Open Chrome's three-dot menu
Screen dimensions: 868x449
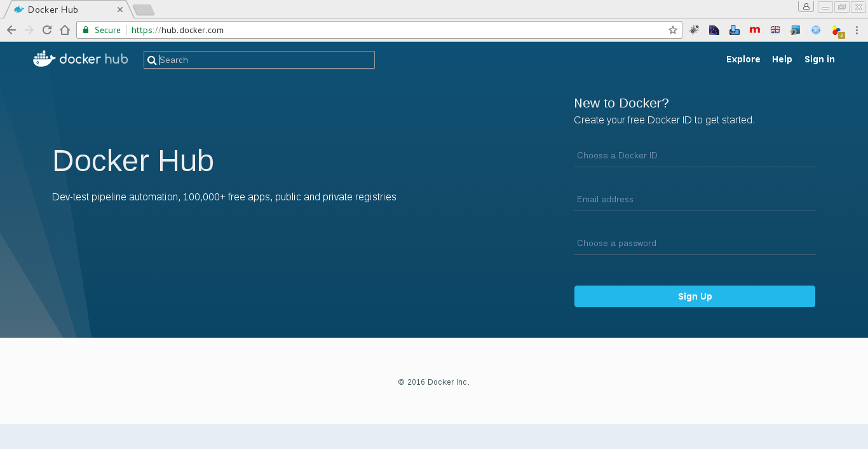tap(857, 30)
